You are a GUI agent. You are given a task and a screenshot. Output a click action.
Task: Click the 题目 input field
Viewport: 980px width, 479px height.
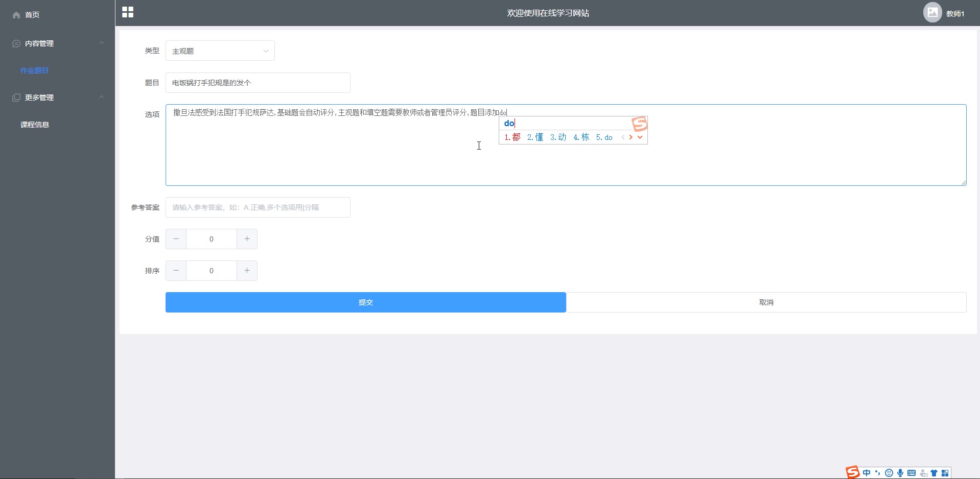258,83
